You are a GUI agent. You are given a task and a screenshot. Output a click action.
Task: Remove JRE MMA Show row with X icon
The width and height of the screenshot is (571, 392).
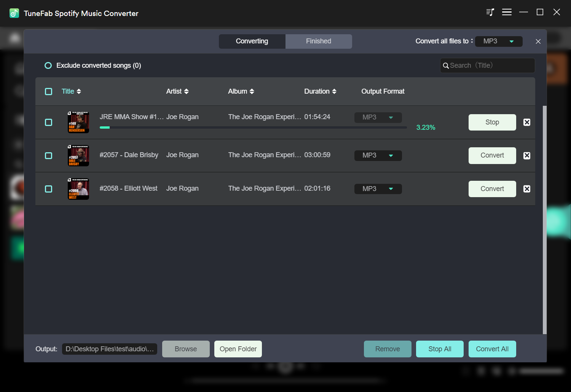point(526,122)
